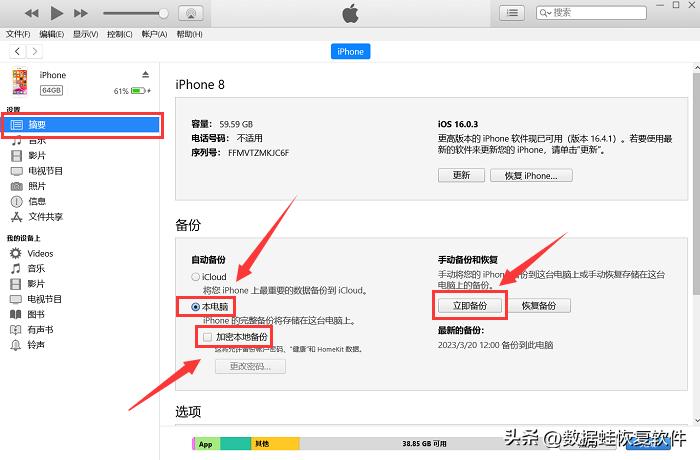Viewport: 700px width, 460px height.
Task: Adjust the volume slider knob
Action: point(163,13)
